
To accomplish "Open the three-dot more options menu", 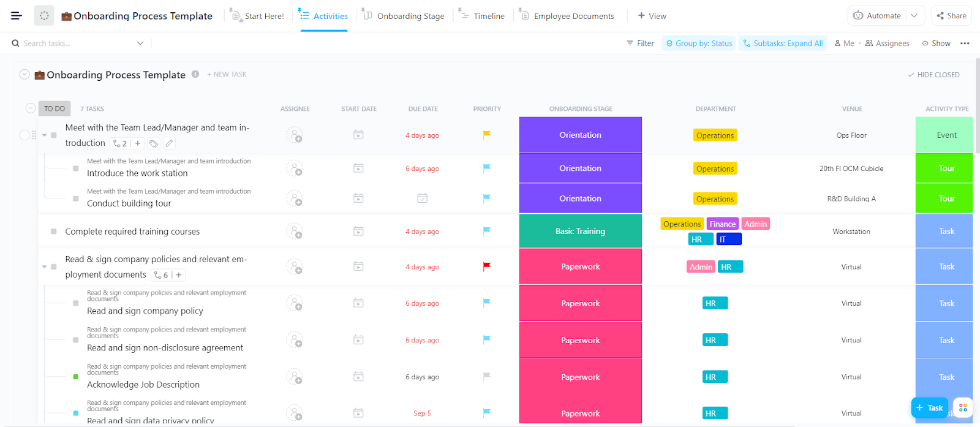I will coord(965,43).
